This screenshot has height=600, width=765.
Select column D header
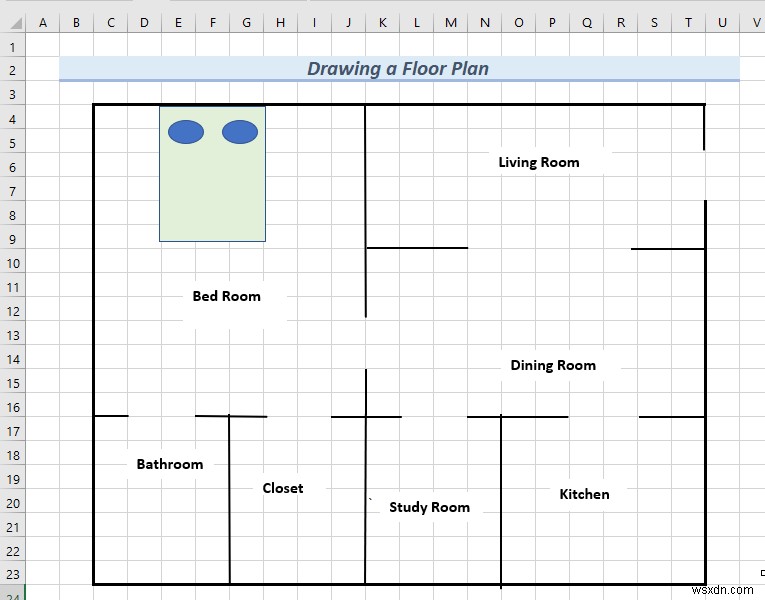144,22
